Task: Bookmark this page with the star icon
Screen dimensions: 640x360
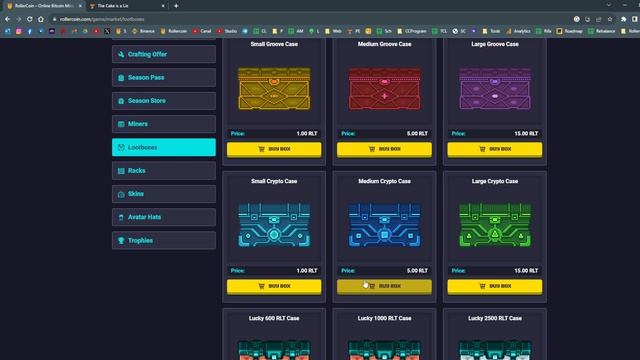Action: 610,19
